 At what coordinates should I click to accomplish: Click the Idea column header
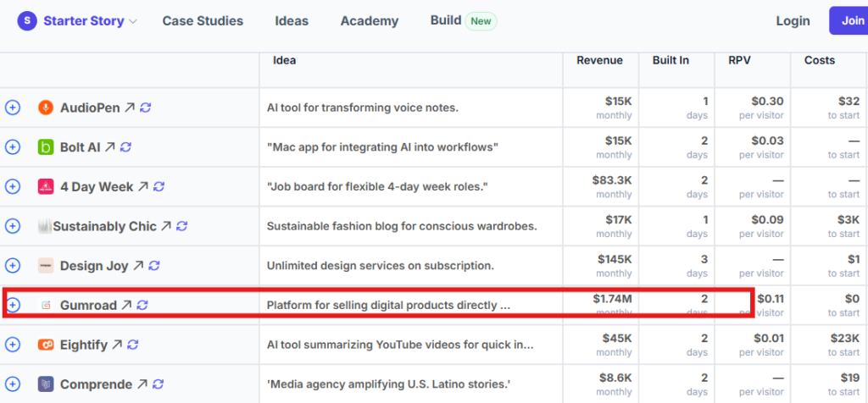tap(285, 60)
